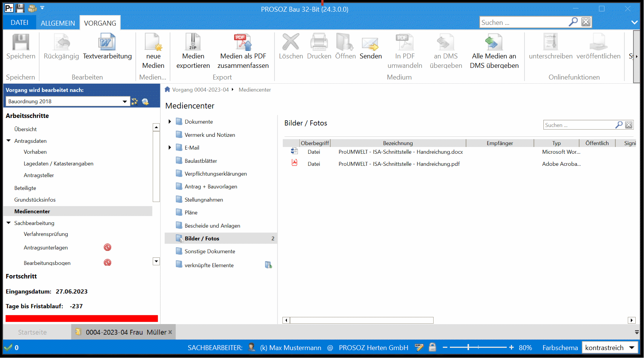Collapse the Sachbearbeitung tree node
644x358 pixels.
9,223
